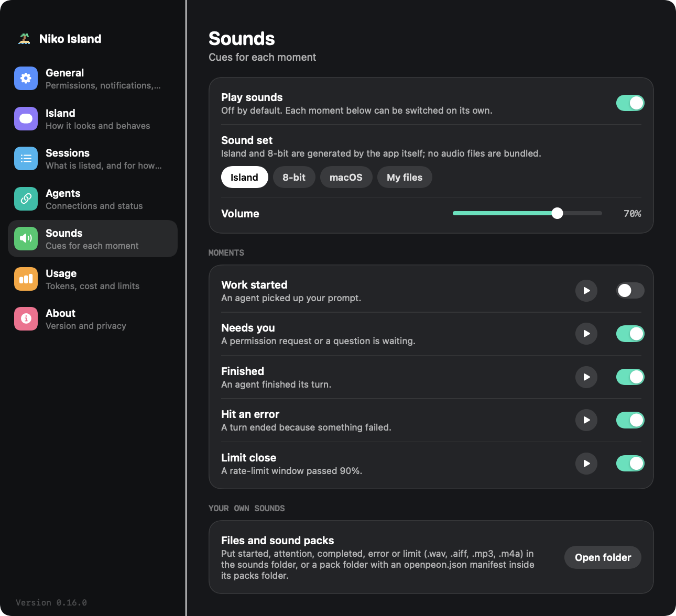Play the Finished sound preview
The width and height of the screenshot is (676, 616).
(x=586, y=377)
